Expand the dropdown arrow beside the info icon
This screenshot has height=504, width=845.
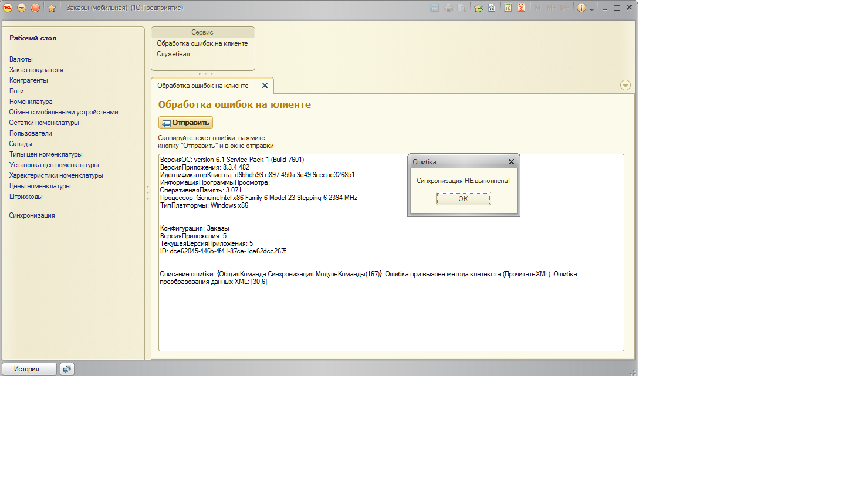coord(591,9)
